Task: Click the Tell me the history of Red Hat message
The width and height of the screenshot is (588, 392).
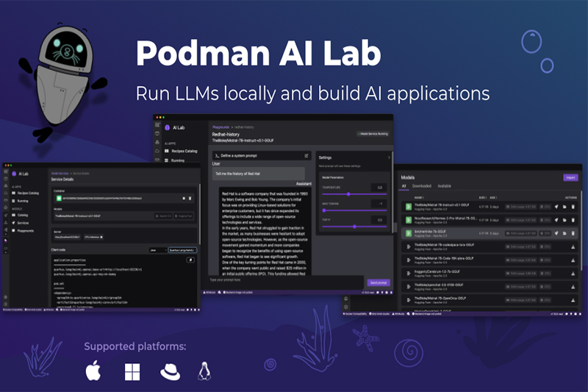Action: point(259,174)
